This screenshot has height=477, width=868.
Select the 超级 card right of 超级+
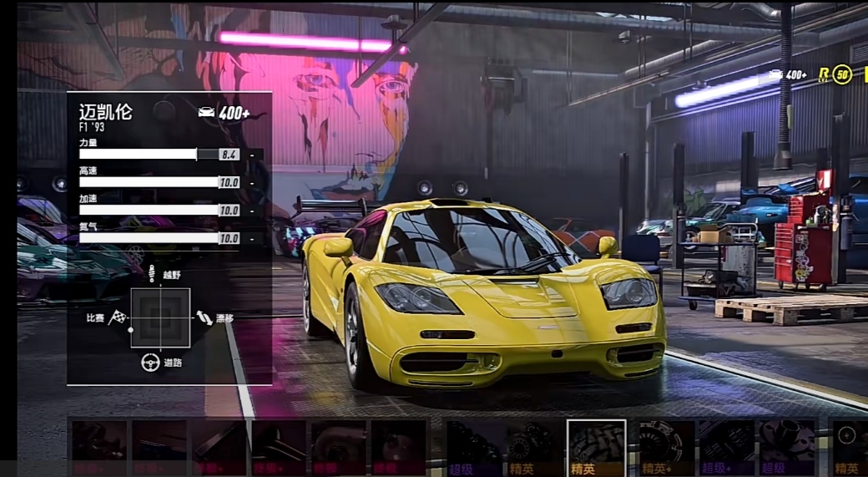pyautogui.click(x=786, y=448)
